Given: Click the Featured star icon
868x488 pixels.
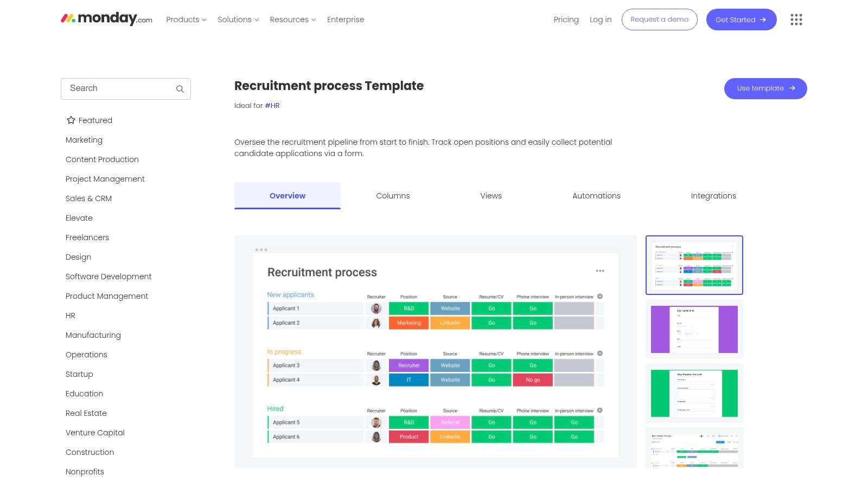Looking at the screenshot, I should (71, 120).
